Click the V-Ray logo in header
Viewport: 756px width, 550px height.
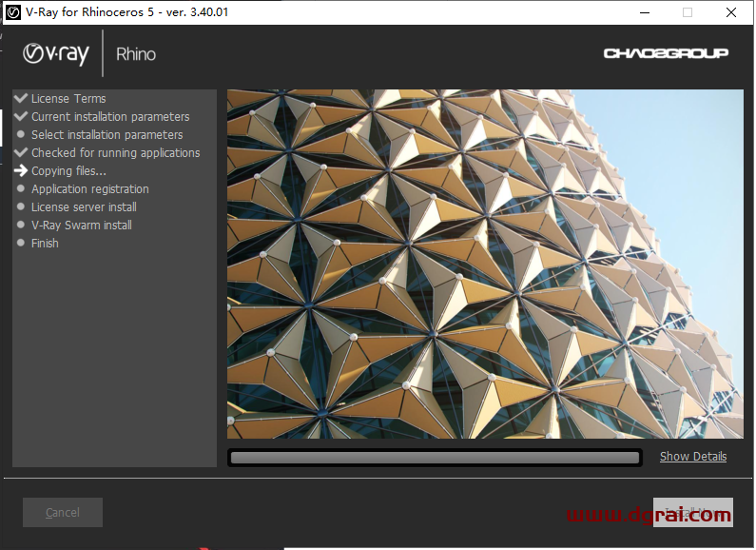coord(56,54)
